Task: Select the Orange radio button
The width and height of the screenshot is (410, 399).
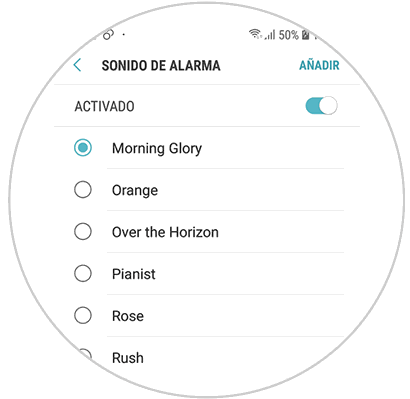Action: [83, 190]
